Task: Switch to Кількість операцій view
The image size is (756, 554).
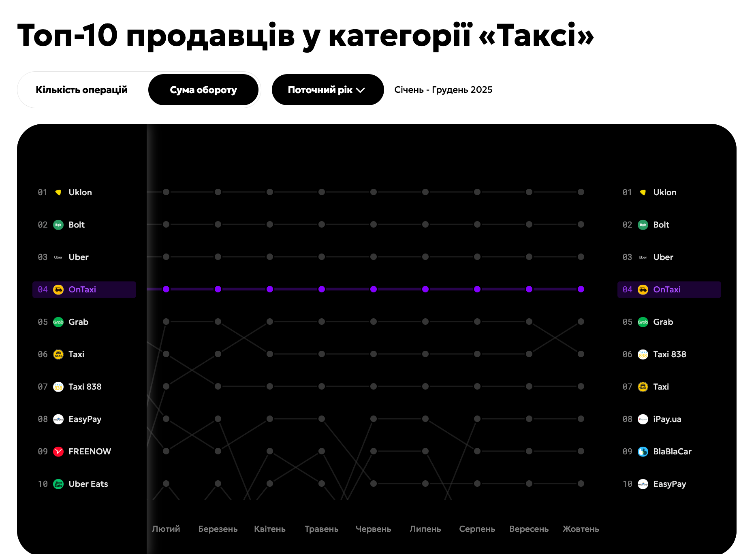Action: 81,90
